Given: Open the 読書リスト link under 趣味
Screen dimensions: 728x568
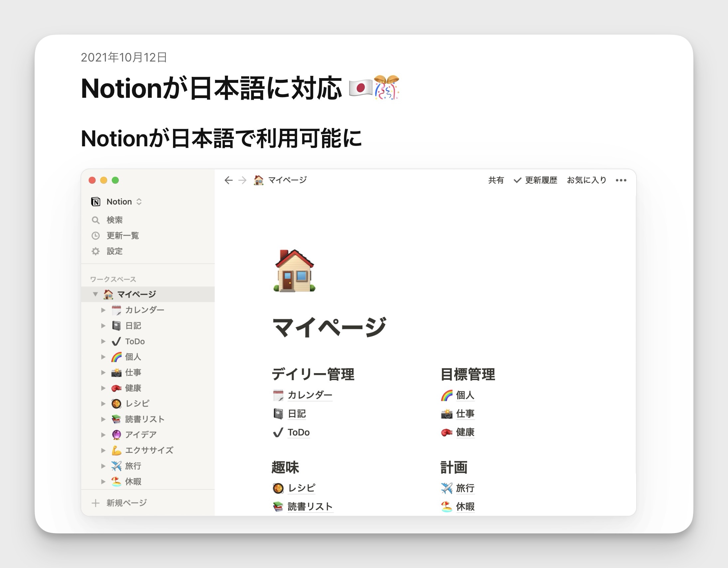Looking at the screenshot, I should pyautogui.click(x=310, y=507).
